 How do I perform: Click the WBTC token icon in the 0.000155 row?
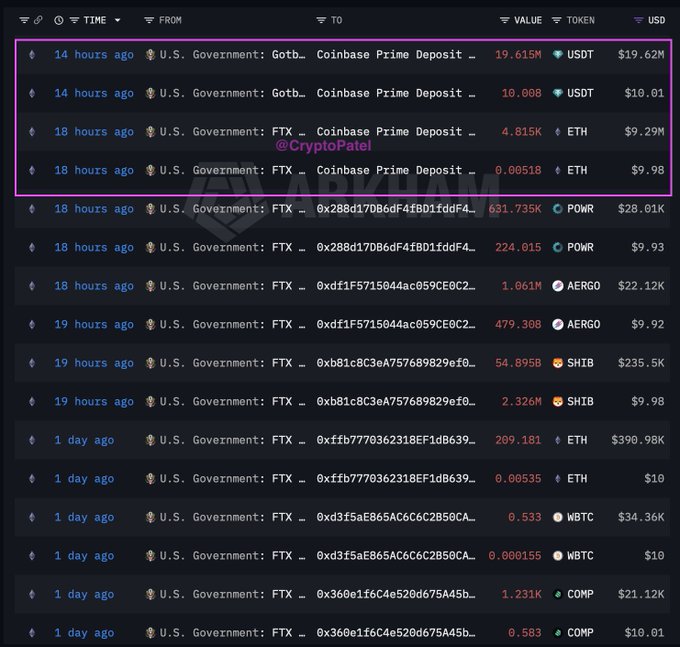point(558,556)
